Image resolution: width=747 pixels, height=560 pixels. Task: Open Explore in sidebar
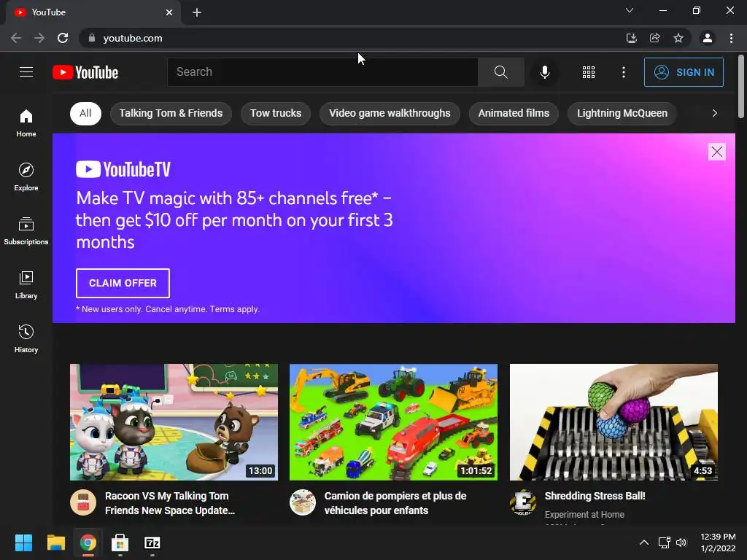pos(26,176)
